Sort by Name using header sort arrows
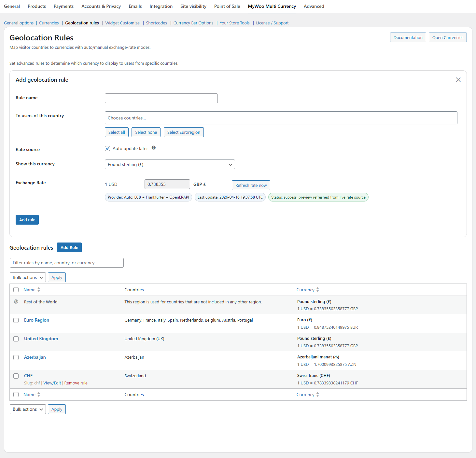Screen dimensions: 476x458 coord(39,290)
